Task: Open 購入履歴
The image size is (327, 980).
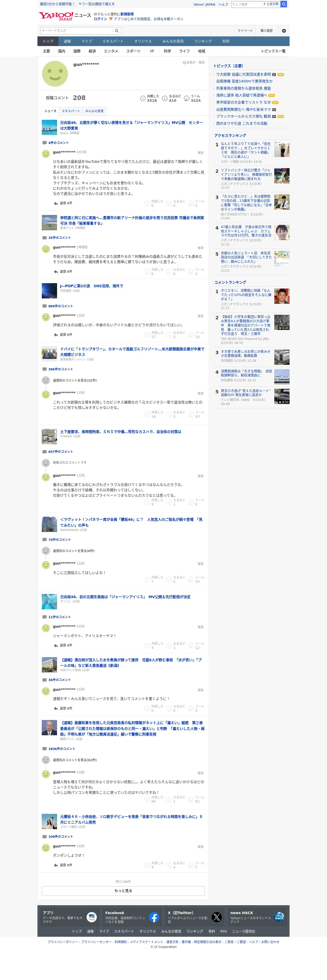Action: [266, 31]
